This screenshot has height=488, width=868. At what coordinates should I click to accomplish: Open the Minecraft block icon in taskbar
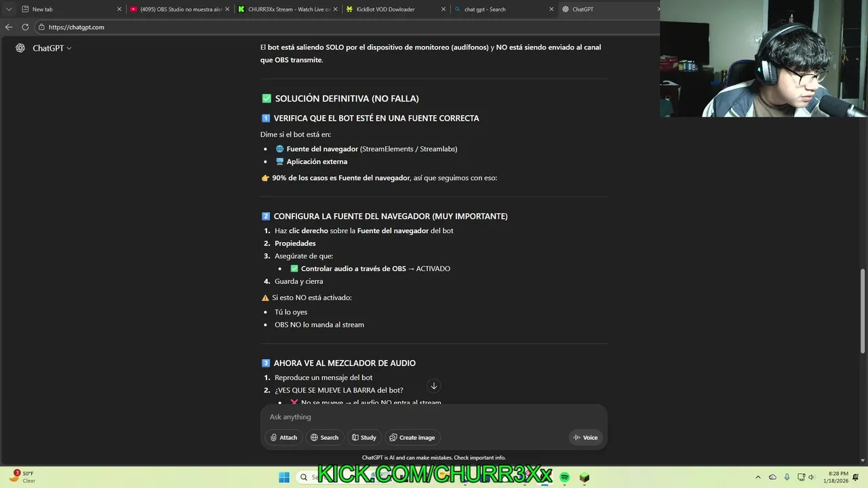[585, 477]
